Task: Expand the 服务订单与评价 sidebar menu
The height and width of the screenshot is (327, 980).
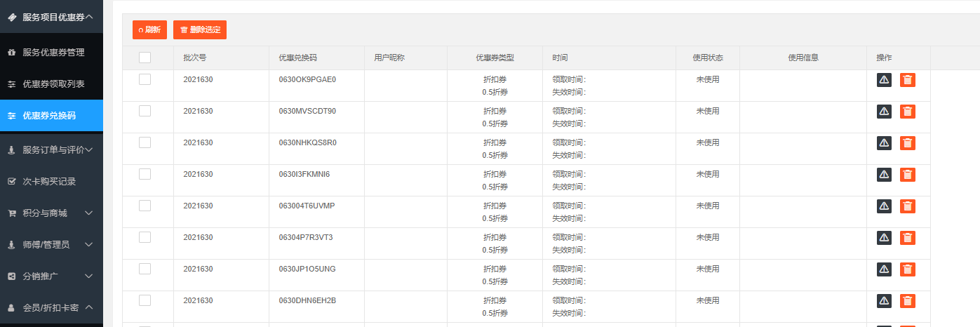Action: [x=51, y=149]
